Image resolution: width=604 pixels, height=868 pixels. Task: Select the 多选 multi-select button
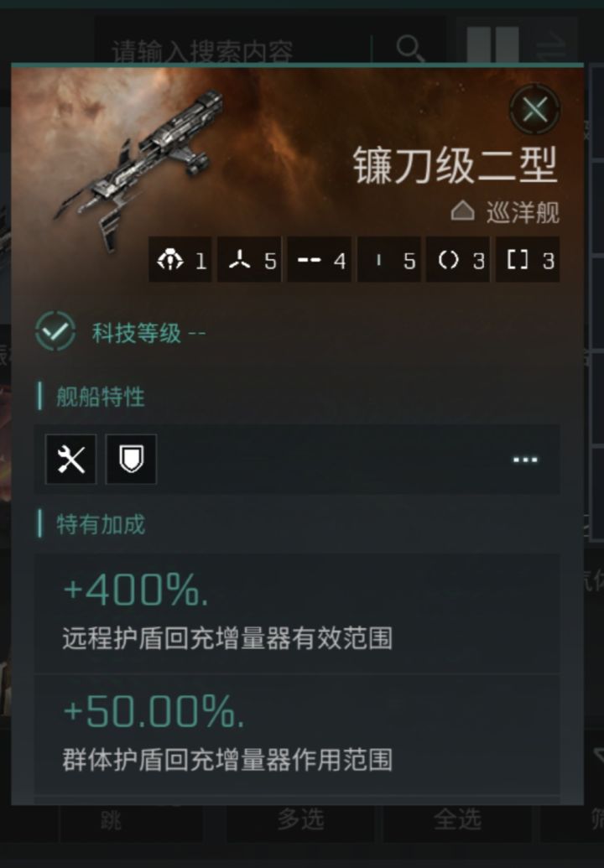point(300,820)
